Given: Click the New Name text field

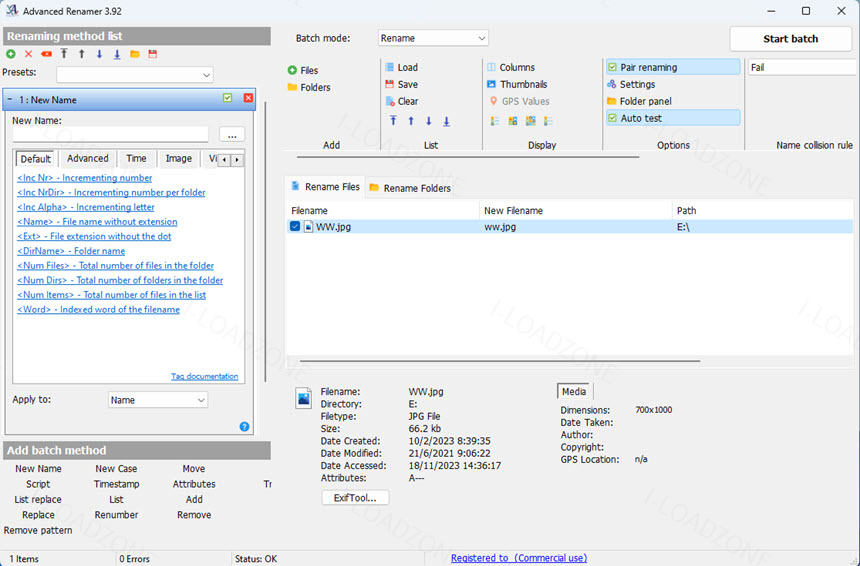Looking at the screenshot, I should click(110, 134).
